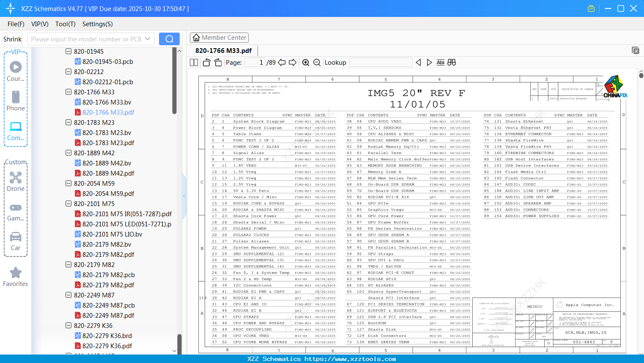Open 820-1783 M23.pdf file
Viewport: 644px width, 363px height.
[x=108, y=143]
